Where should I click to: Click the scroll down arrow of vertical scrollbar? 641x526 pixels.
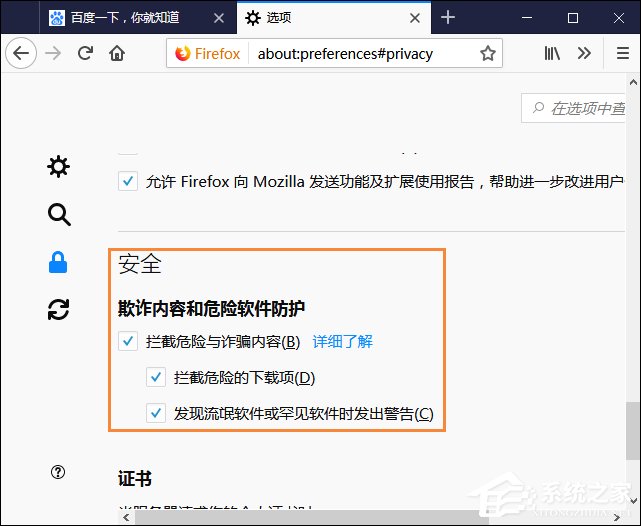click(633, 500)
